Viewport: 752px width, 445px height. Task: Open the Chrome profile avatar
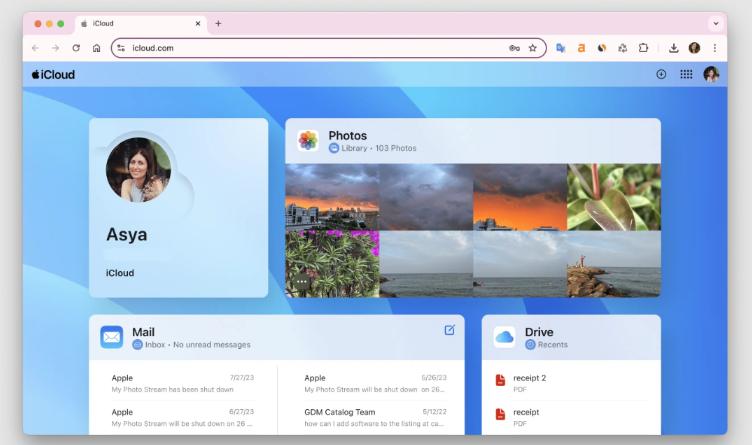(694, 48)
